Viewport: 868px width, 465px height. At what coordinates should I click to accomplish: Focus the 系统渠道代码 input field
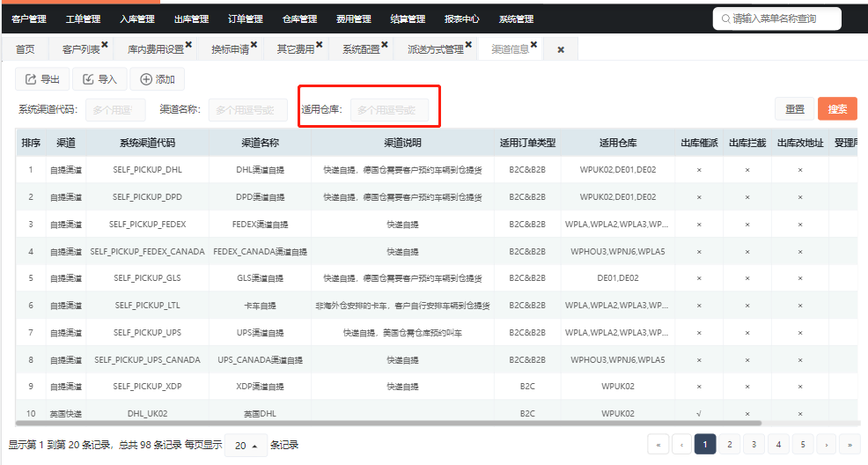[x=115, y=109]
